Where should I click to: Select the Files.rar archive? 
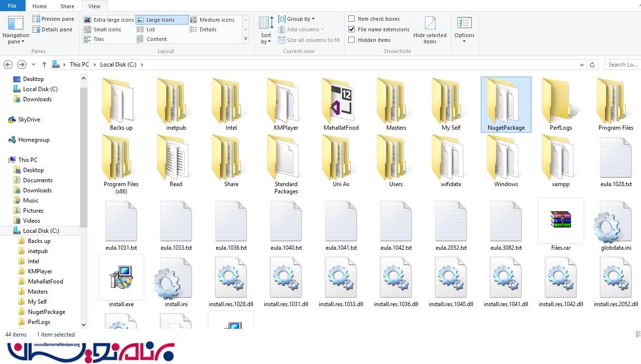tap(561, 225)
